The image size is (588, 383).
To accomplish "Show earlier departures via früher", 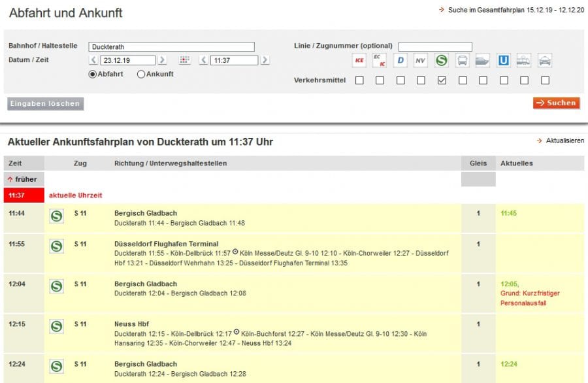I will 23,179.
